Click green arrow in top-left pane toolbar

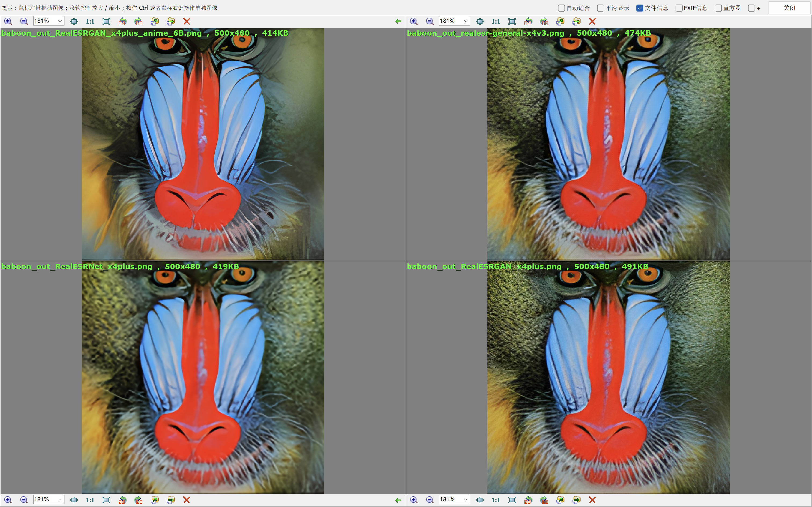coord(398,21)
